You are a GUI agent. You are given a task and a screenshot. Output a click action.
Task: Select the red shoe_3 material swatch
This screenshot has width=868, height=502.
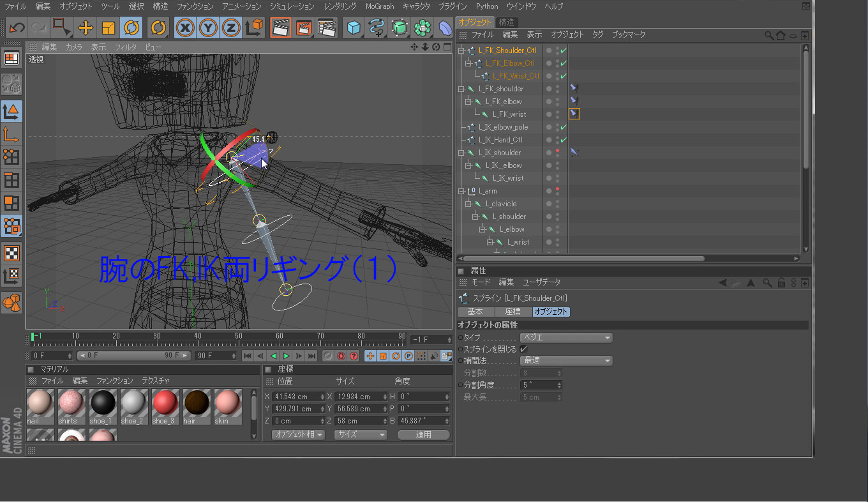pos(165,403)
